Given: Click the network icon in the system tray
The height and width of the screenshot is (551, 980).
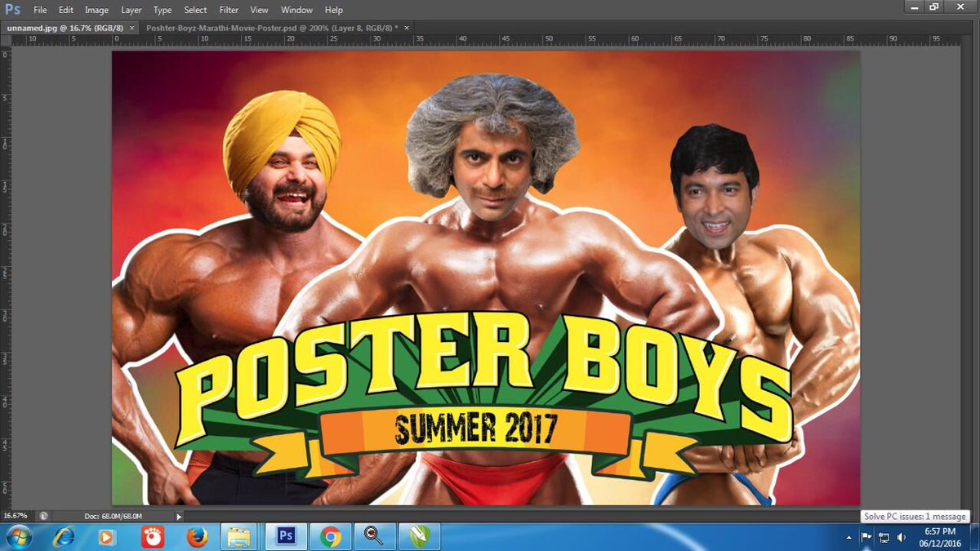Looking at the screenshot, I should 884,537.
